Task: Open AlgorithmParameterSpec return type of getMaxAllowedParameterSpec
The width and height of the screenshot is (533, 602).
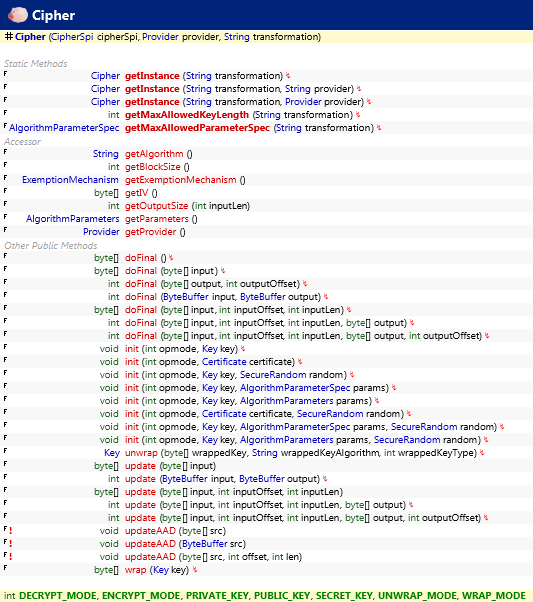Action: coord(64,128)
